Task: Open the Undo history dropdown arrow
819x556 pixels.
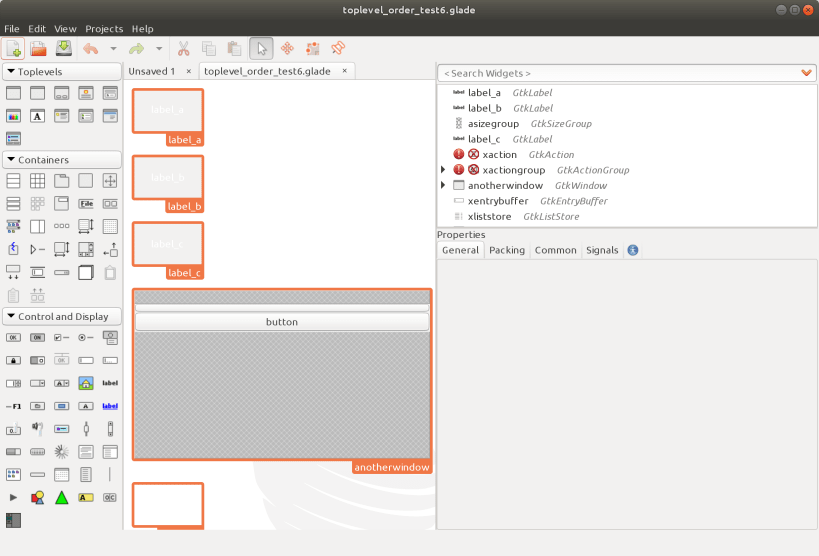Action: 113,49
